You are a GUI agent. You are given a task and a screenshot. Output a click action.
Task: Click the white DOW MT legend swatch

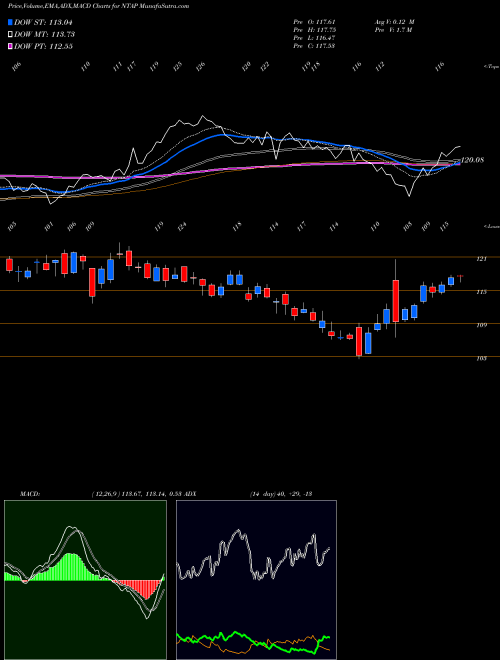click(x=10, y=34)
